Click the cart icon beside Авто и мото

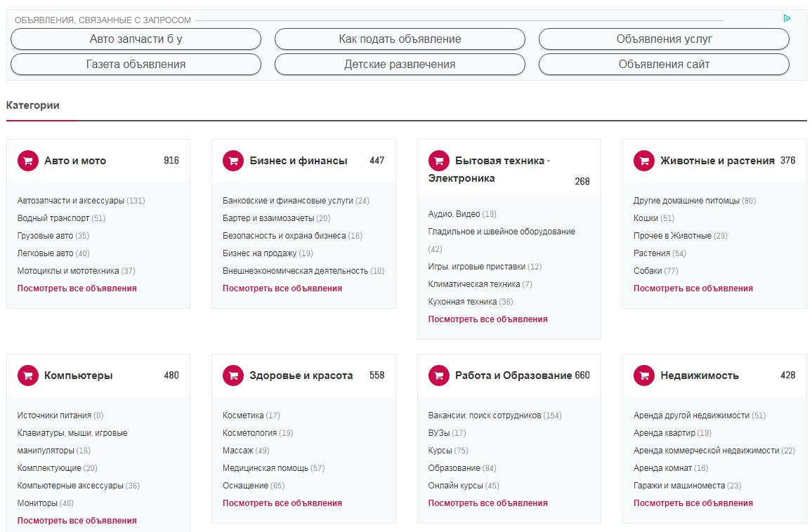click(x=28, y=161)
